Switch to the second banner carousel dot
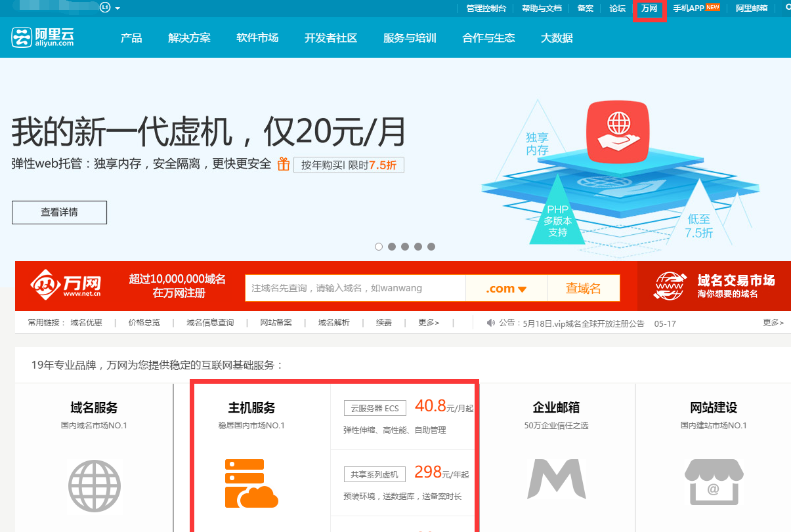The height and width of the screenshot is (532, 791). 392,247
